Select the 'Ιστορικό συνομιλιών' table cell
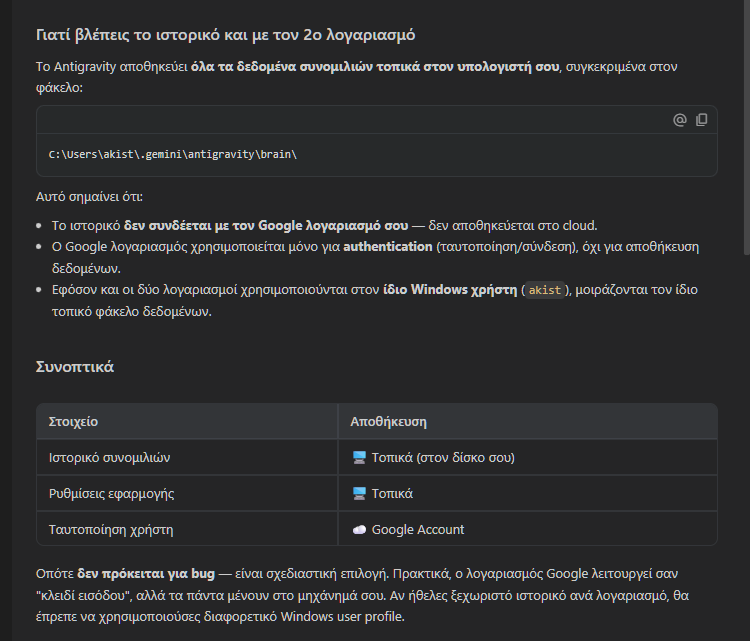 (110, 458)
